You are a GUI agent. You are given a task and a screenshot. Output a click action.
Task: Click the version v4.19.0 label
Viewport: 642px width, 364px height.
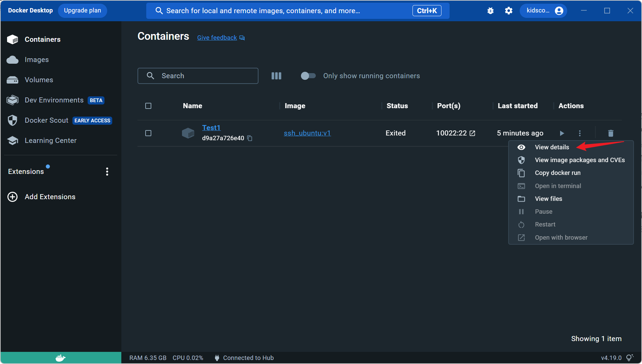[x=611, y=358]
